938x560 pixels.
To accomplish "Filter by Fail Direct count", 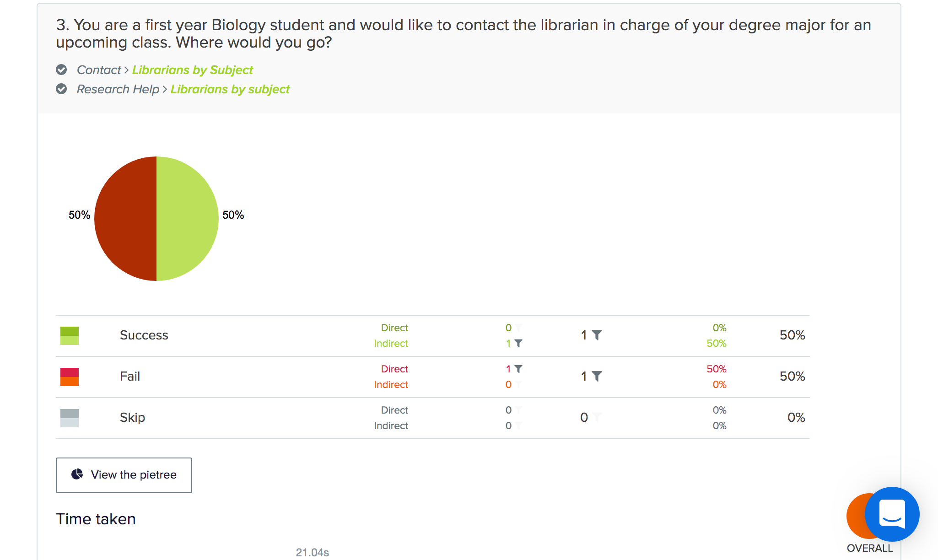I will [518, 369].
